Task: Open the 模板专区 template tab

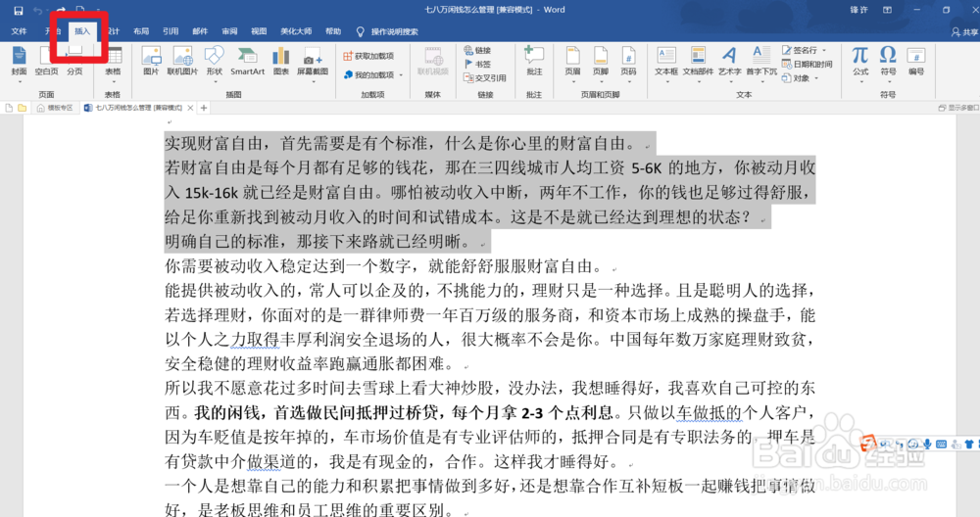Action: [x=54, y=108]
